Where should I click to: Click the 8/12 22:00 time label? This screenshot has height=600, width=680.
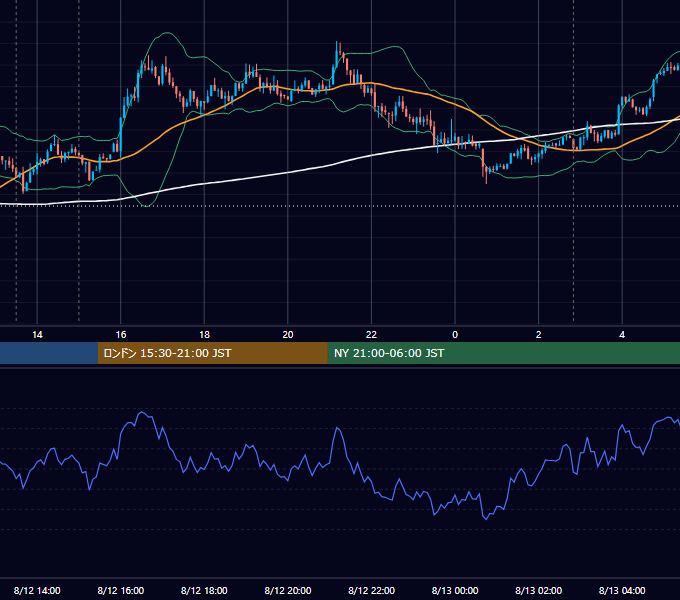point(371,590)
